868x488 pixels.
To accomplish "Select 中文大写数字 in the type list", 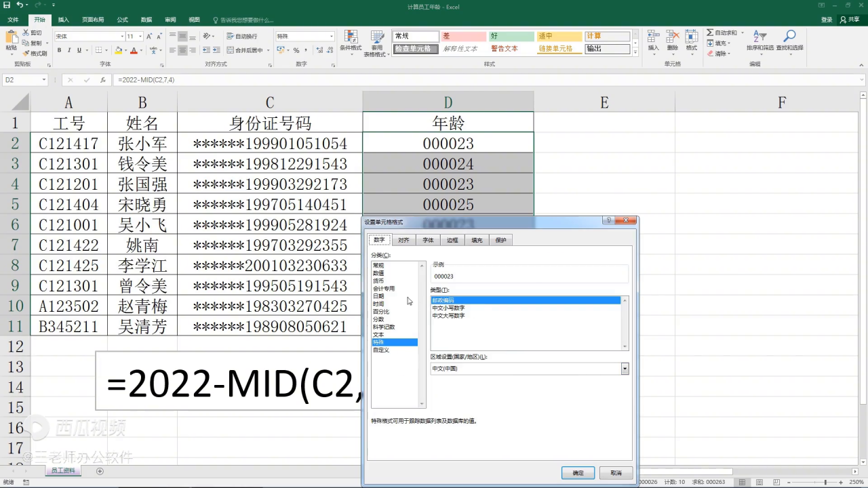I will tap(448, 315).
